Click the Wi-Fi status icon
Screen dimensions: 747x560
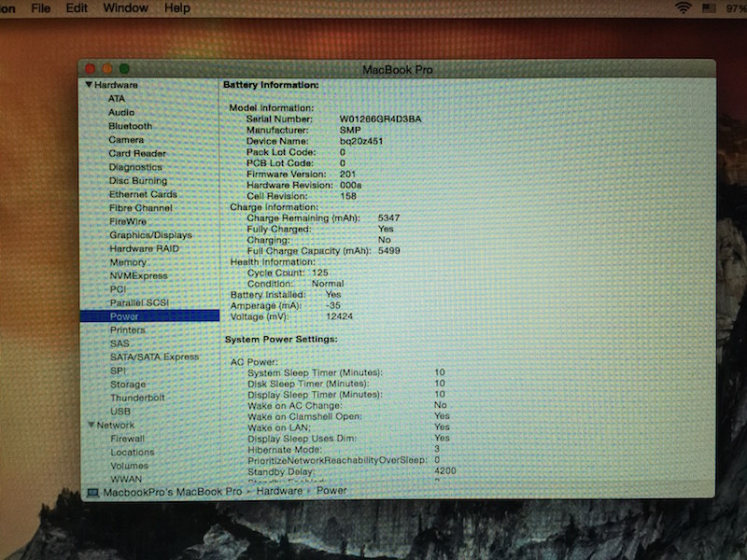pos(683,7)
